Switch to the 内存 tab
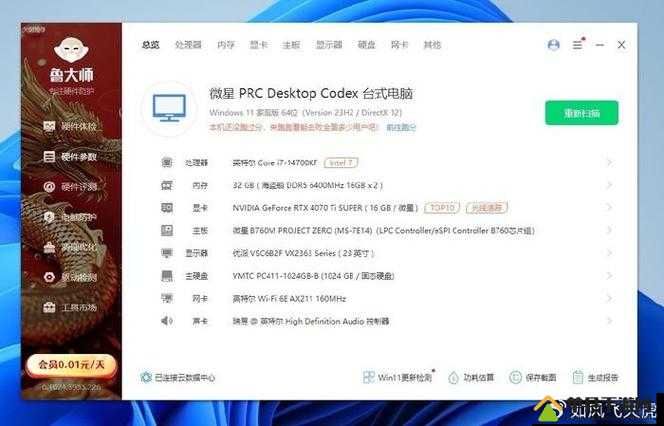This screenshot has width=664, height=426. tap(226, 44)
